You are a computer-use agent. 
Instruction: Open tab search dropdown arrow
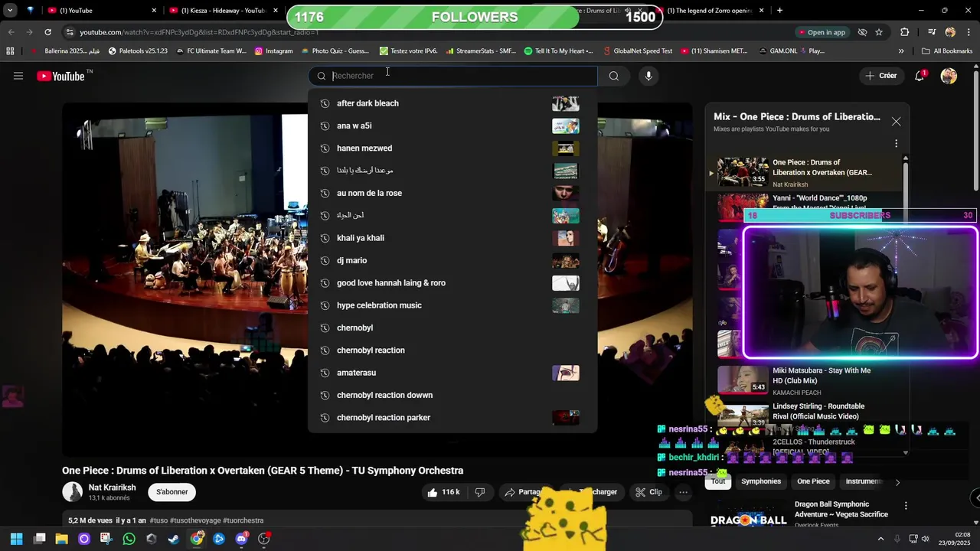click(x=10, y=11)
